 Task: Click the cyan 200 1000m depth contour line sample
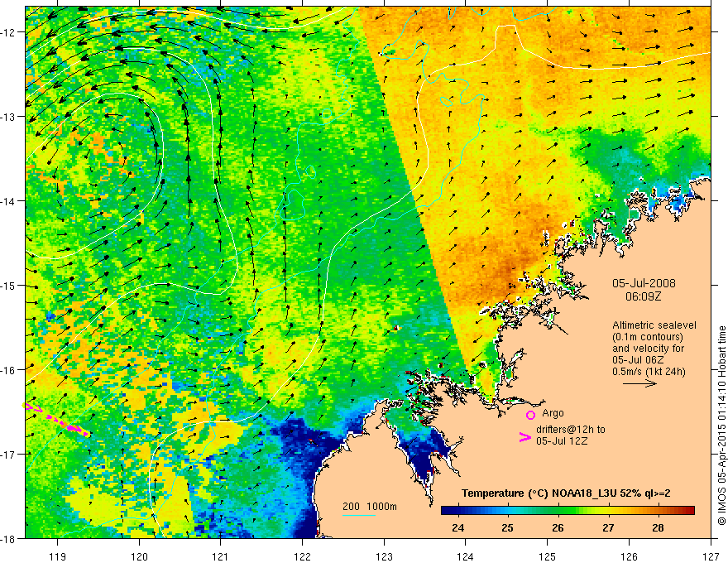click(358, 516)
